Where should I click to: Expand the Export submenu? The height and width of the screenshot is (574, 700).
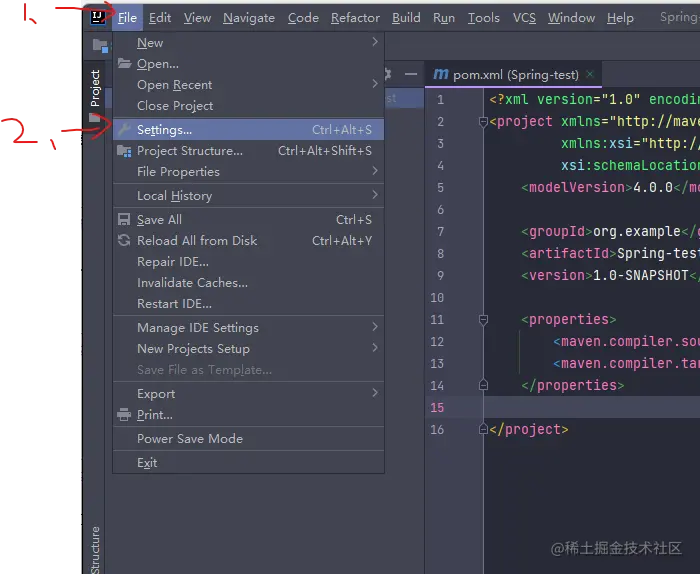pos(375,393)
